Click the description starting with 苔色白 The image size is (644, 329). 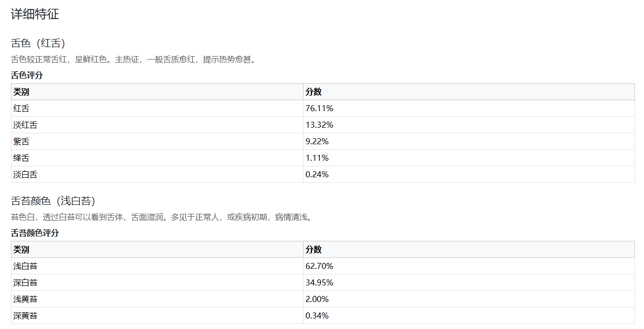coord(162,217)
